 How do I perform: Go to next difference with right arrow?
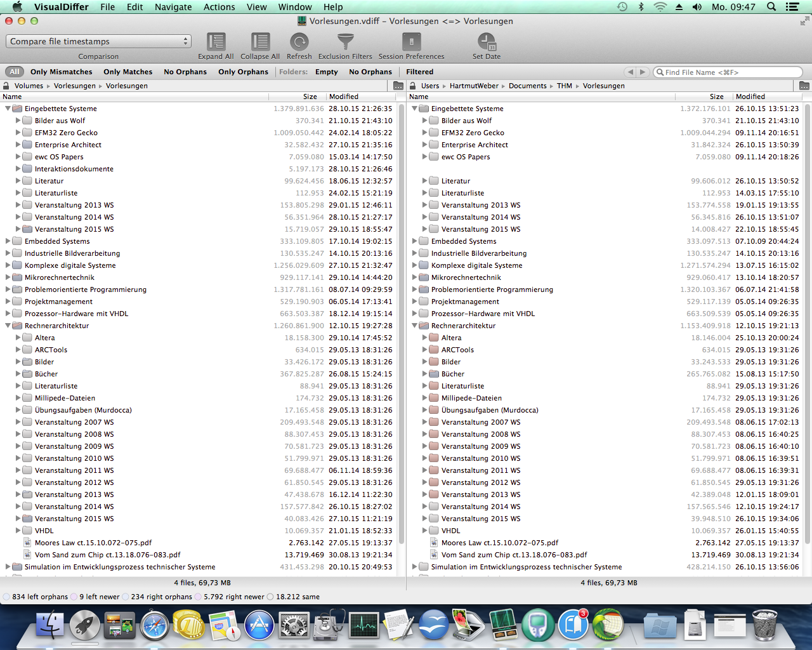pyautogui.click(x=643, y=72)
